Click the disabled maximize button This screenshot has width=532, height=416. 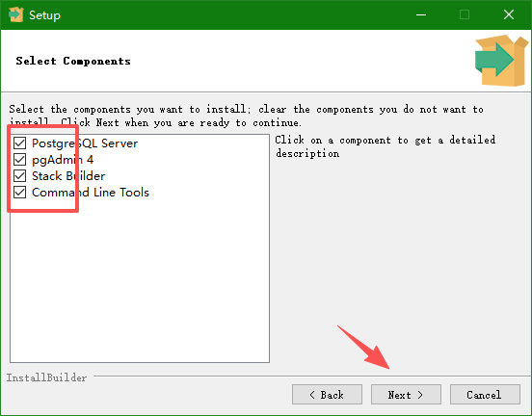coord(465,14)
